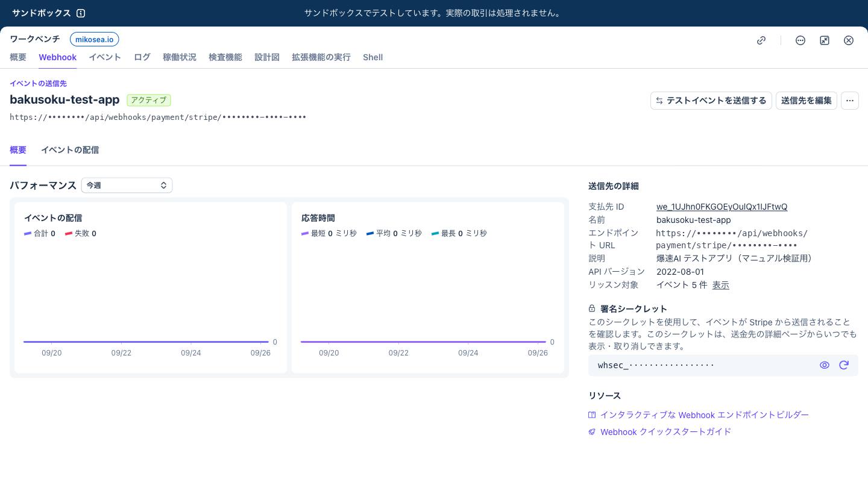Open the 拡張機能の実行 tab
Image resolution: width=868 pixels, height=482 pixels.
tap(321, 57)
